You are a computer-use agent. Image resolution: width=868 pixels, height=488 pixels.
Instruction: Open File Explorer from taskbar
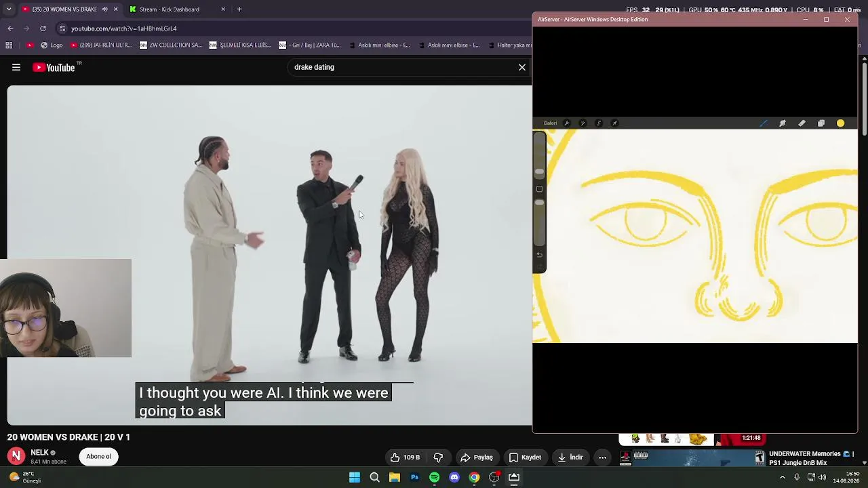pos(395,477)
